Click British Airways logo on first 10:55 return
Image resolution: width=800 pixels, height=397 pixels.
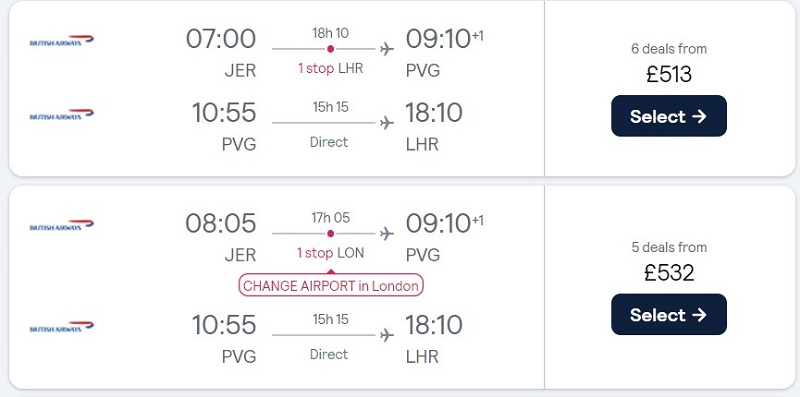pos(62,114)
